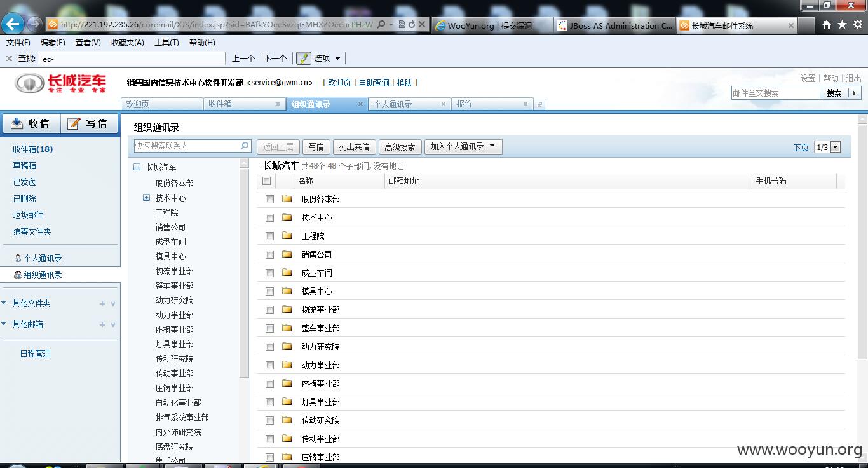
Task: Click folder icon beside 整车事业部 row
Action: pyautogui.click(x=287, y=328)
